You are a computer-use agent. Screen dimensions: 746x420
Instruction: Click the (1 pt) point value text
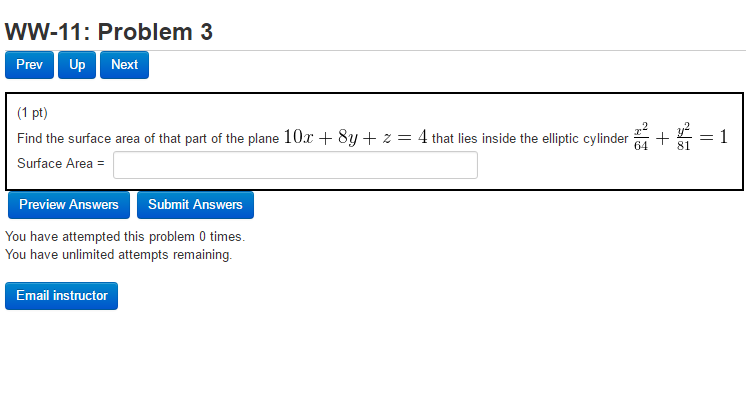click(x=33, y=113)
